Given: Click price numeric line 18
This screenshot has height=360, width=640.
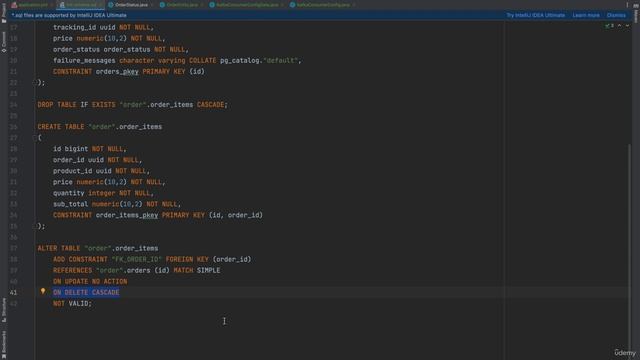Looking at the screenshot, I should [109, 38].
